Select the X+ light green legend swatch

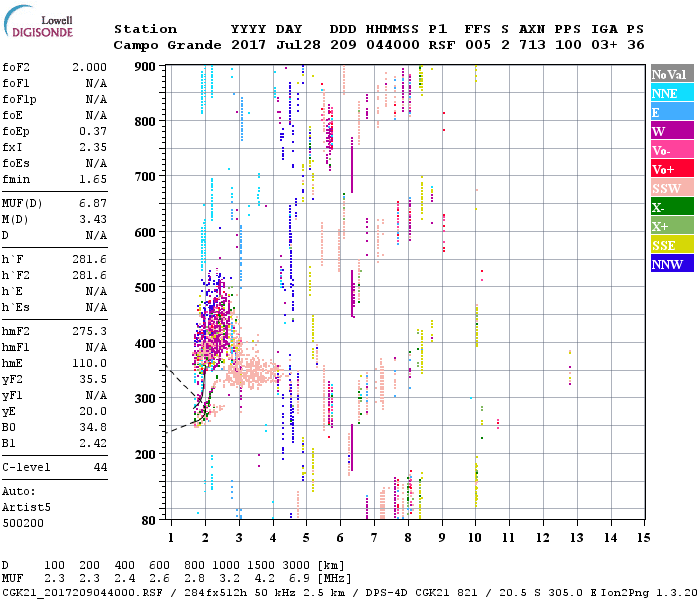[672, 225]
